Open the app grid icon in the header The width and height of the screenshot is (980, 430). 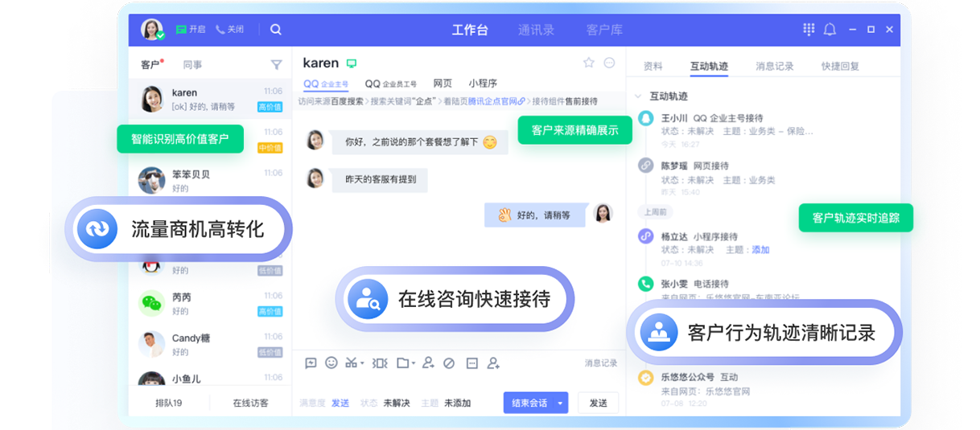tap(809, 29)
